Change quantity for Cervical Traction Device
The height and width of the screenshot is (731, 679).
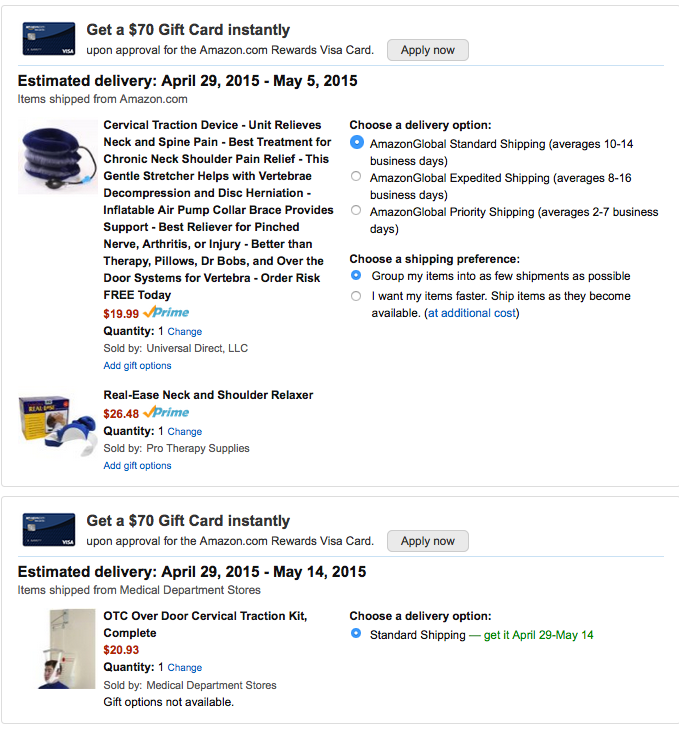184,331
